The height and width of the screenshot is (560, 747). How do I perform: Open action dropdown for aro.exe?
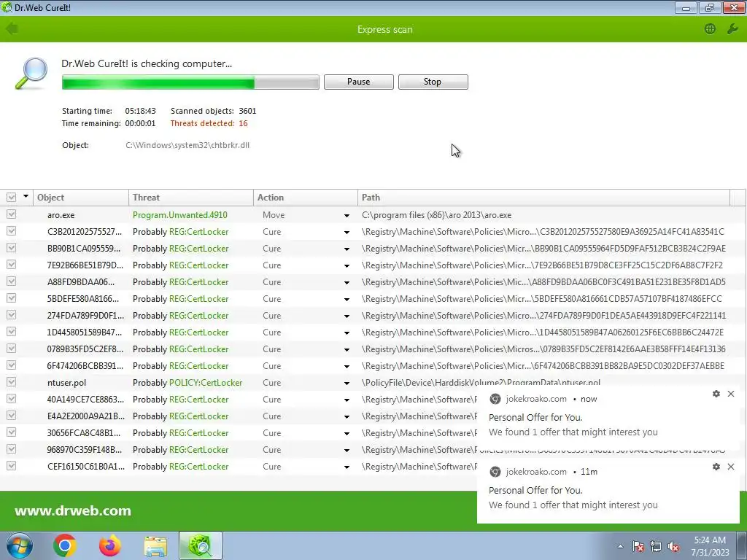click(347, 215)
